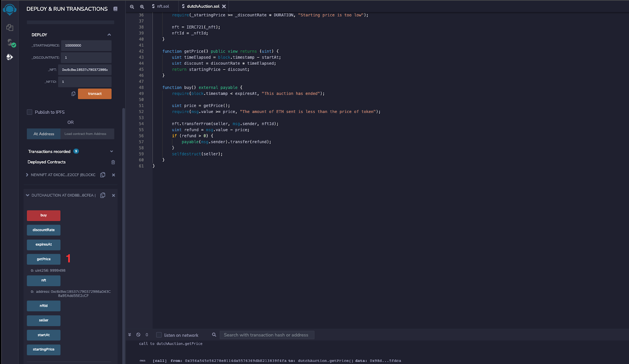Click the Remix logo icon
The image size is (629, 364).
9,9
